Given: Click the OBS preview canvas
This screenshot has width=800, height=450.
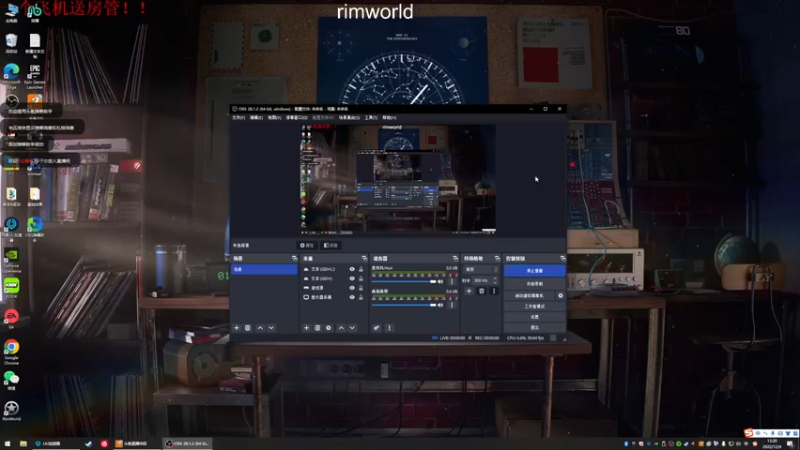Looking at the screenshot, I should (x=398, y=180).
